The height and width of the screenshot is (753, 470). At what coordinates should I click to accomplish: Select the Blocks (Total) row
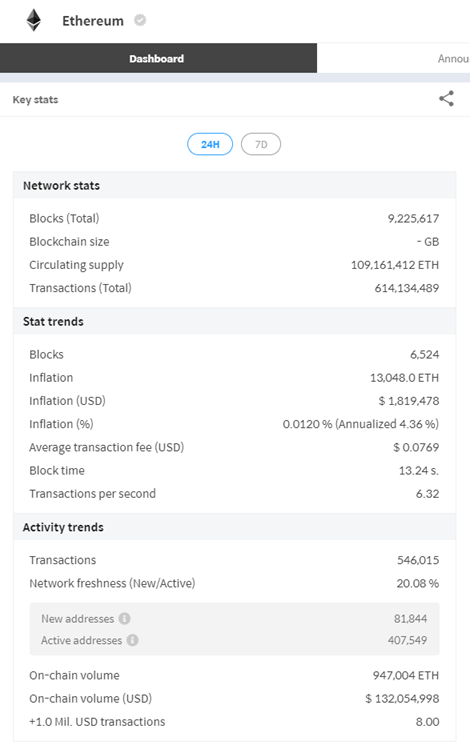(234, 219)
